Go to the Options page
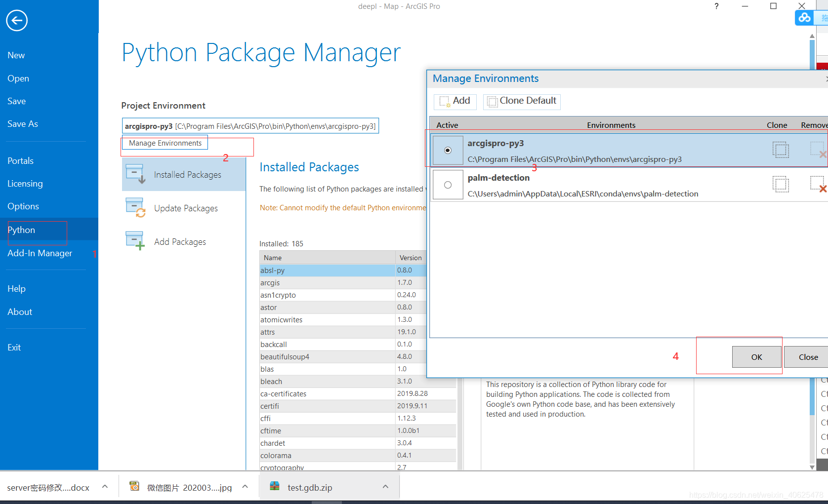828x504 pixels. click(x=23, y=206)
